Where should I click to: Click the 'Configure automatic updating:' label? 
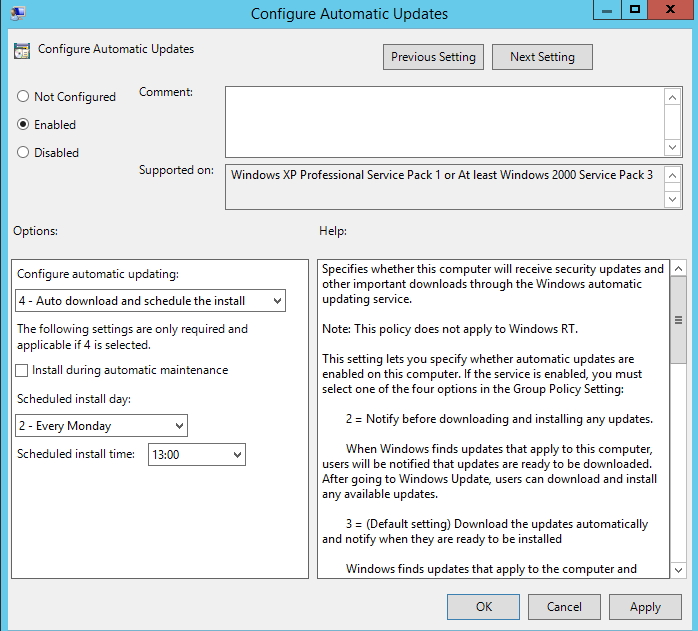98,274
